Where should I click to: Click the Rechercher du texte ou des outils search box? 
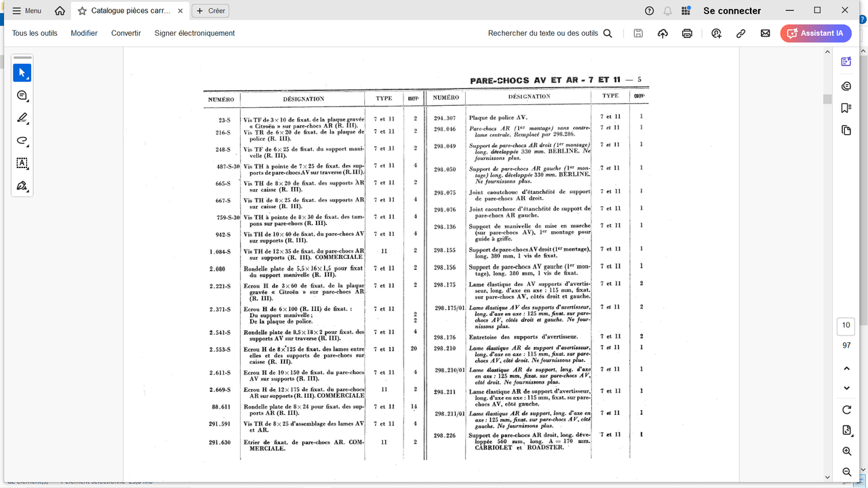point(550,33)
